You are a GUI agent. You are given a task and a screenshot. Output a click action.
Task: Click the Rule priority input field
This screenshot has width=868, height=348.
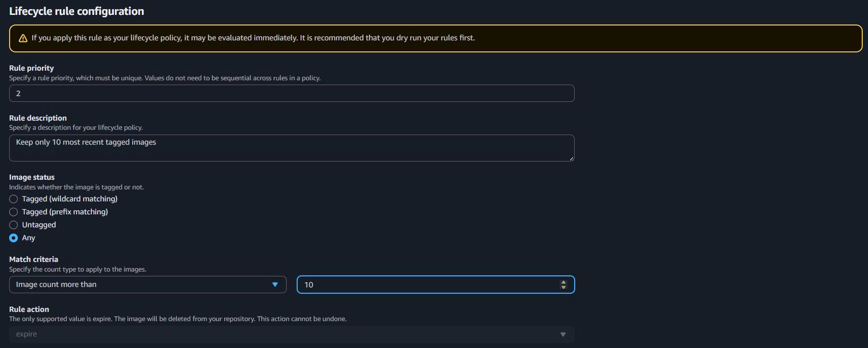tap(291, 93)
